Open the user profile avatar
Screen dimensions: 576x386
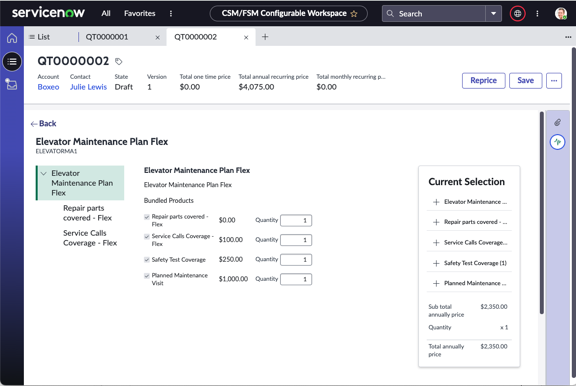click(x=561, y=14)
